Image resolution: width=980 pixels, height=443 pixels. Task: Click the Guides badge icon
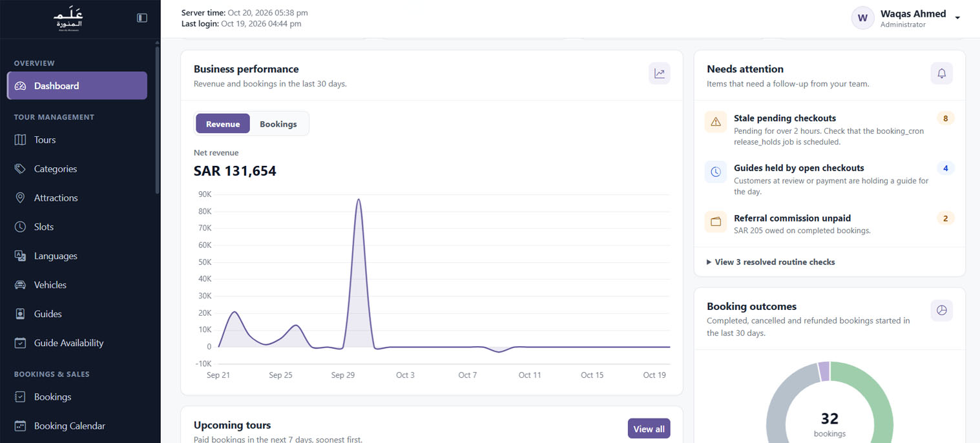[x=20, y=314]
